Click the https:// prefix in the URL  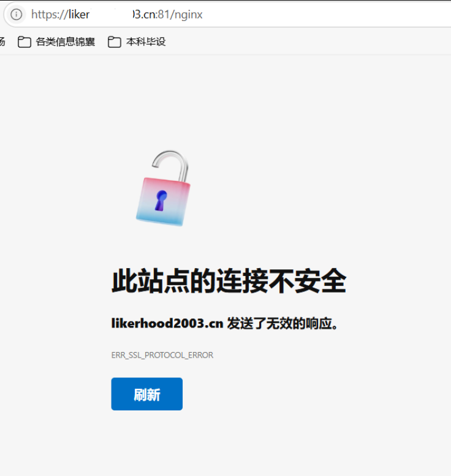(x=50, y=14)
